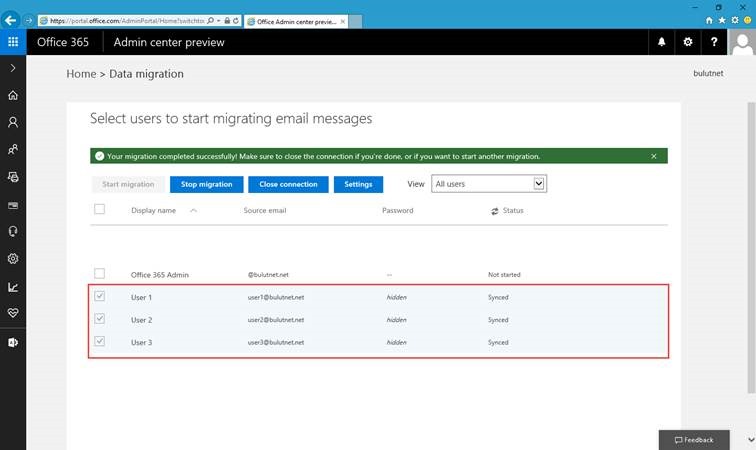
Task: Click the disabled Start migration button
Action: point(128,184)
